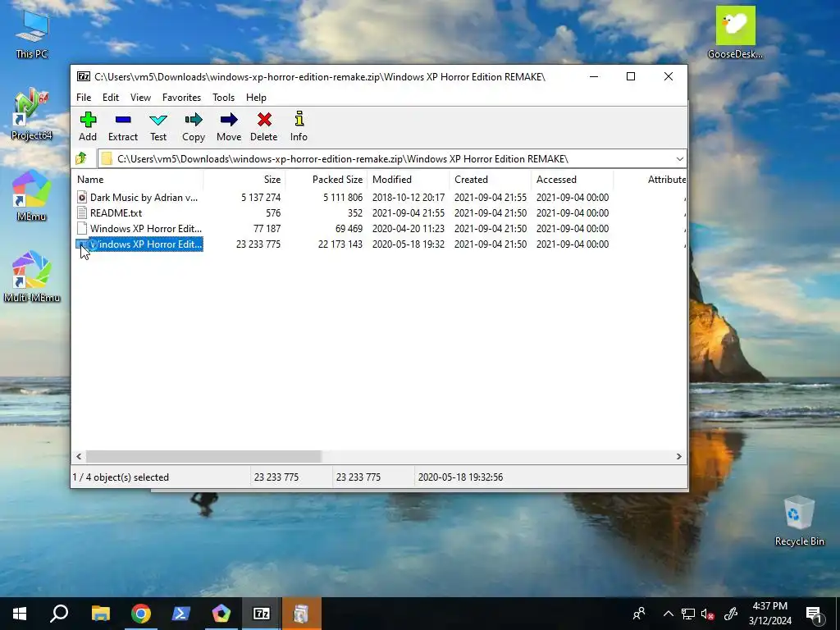Screen dimensions: 840x630
Task: Open the Help menu
Action: tap(256, 98)
